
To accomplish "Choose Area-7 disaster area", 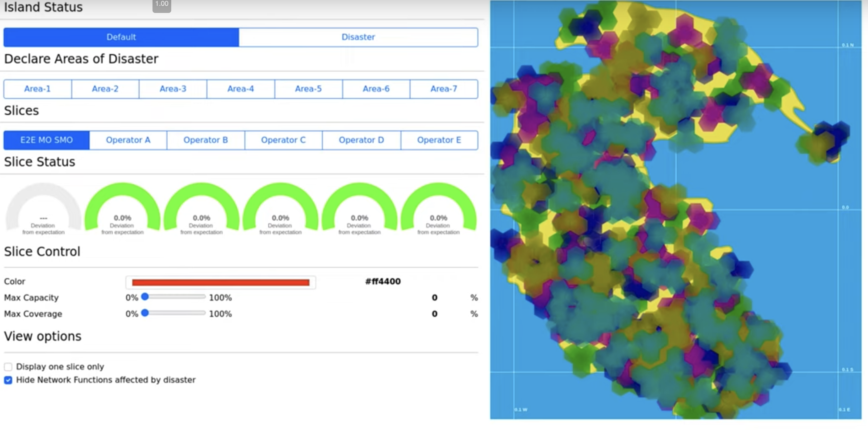I will 444,89.
